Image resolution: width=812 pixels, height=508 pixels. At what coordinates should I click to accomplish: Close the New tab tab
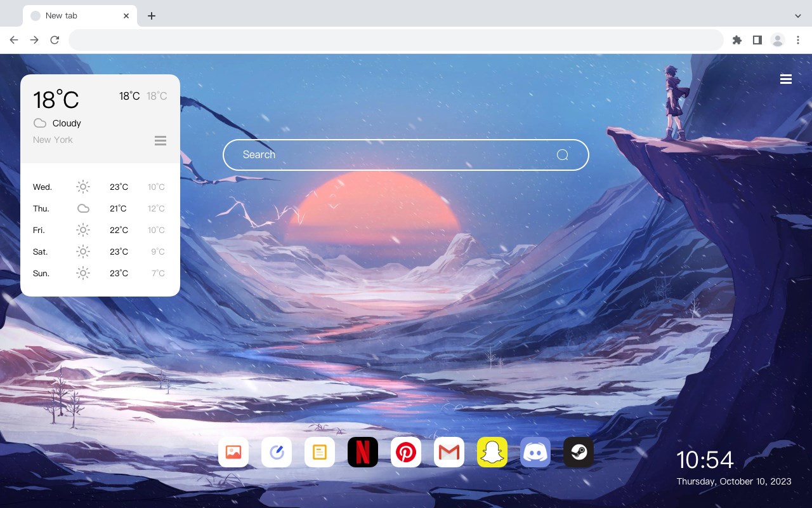pos(127,16)
